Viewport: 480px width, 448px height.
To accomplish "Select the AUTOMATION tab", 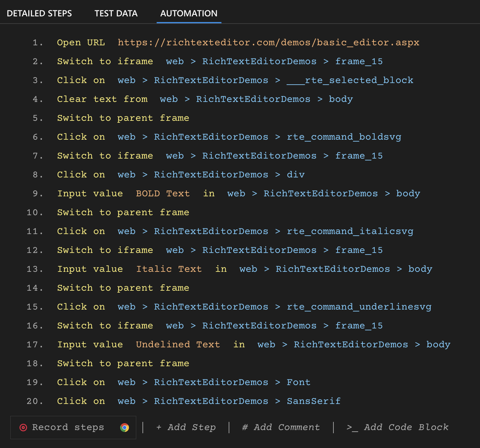I will 189,14.
